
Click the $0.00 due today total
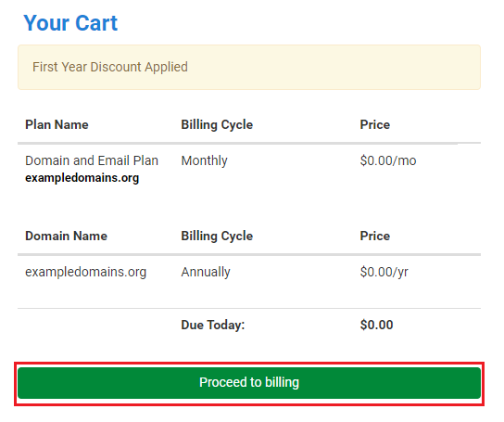click(x=376, y=325)
